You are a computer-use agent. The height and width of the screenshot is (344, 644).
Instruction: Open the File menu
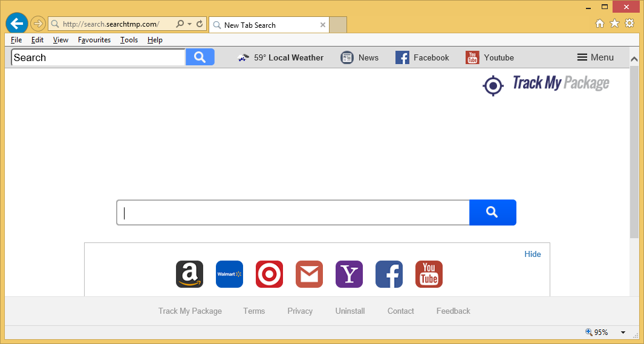pos(16,40)
